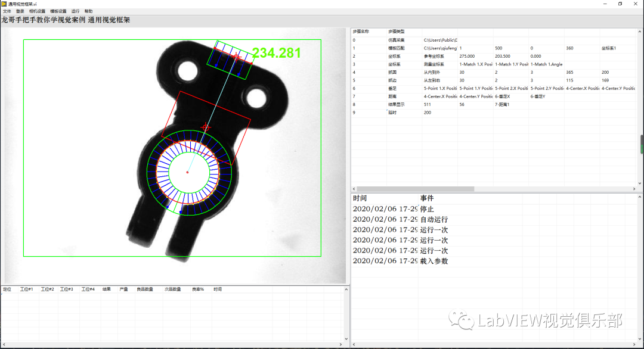644x349 pixels.
Task: Open the 文件 menu
Action: 7,11
